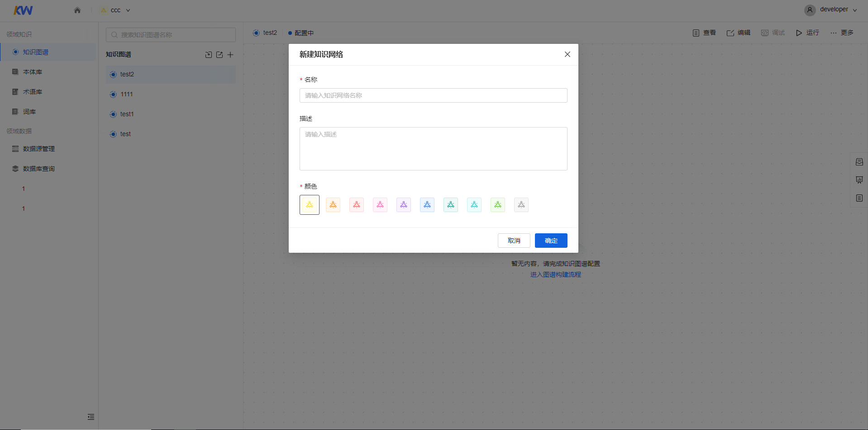This screenshot has height=430, width=868.
Task: Close the 新建知识网络 dialog
Action: tap(567, 54)
